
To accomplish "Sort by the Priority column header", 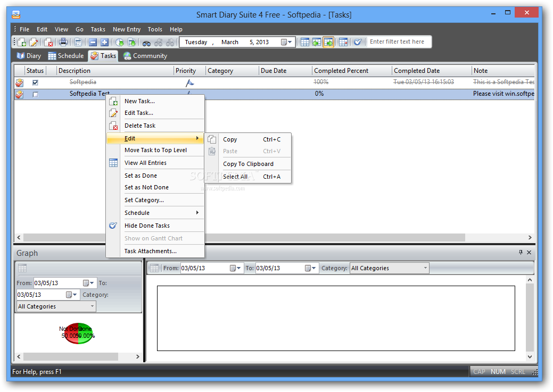I will (x=189, y=71).
